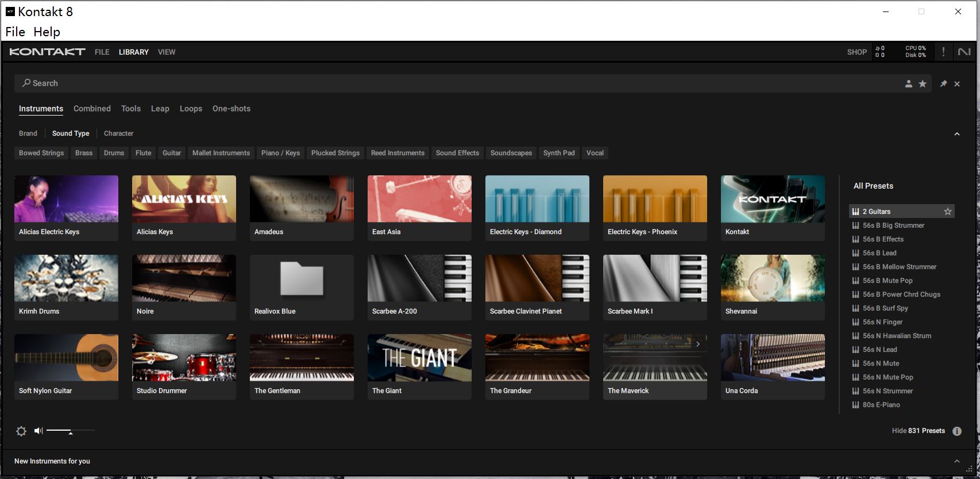The width and height of the screenshot is (980, 479).
Task: Filter by Guitar tag
Action: click(172, 153)
